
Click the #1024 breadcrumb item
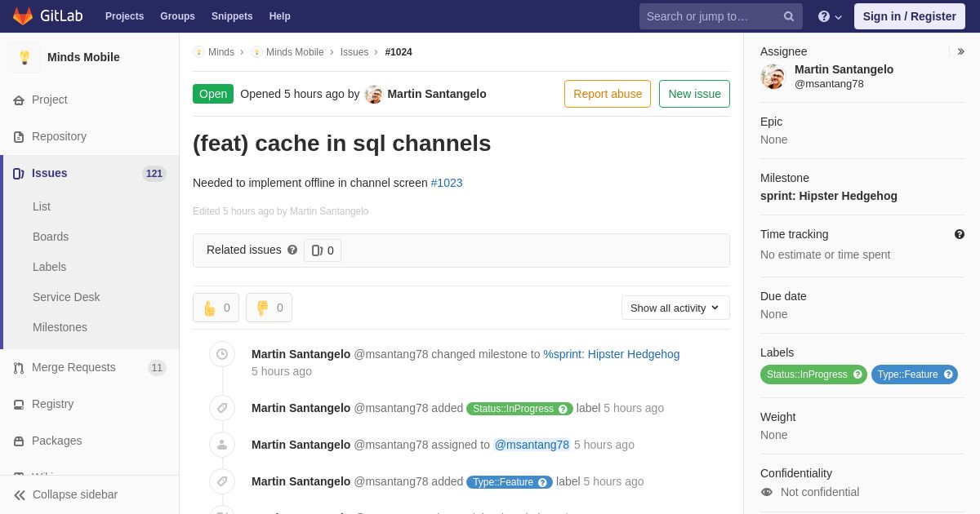coord(399,52)
